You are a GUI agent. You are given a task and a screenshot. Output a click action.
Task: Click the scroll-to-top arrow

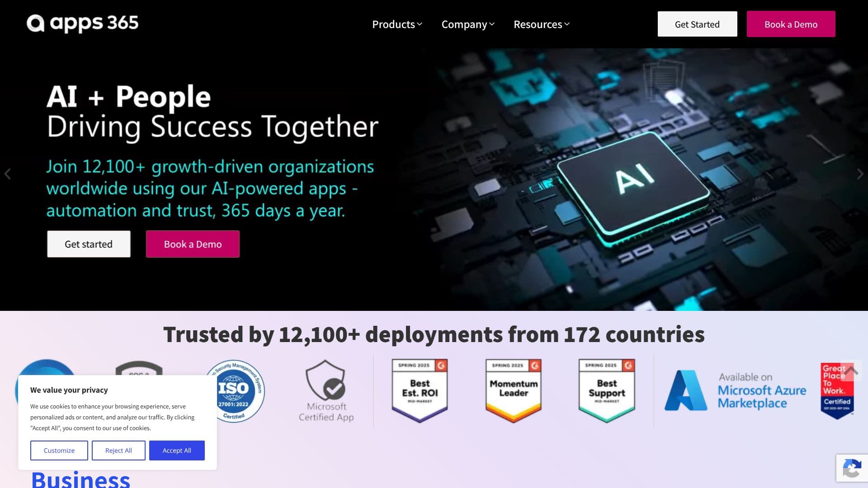851,371
